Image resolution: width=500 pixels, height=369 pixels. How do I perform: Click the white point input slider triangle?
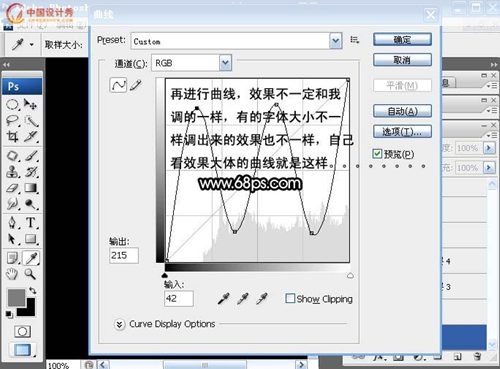[x=350, y=275]
